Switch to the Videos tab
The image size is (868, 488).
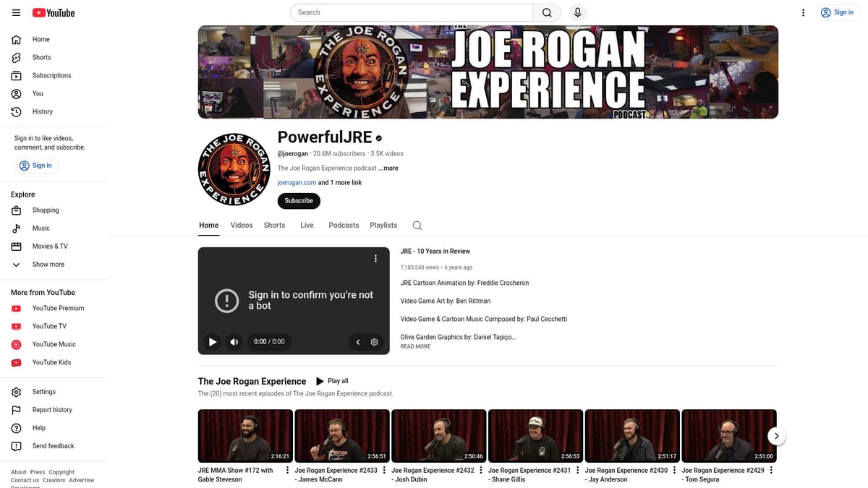(x=242, y=226)
